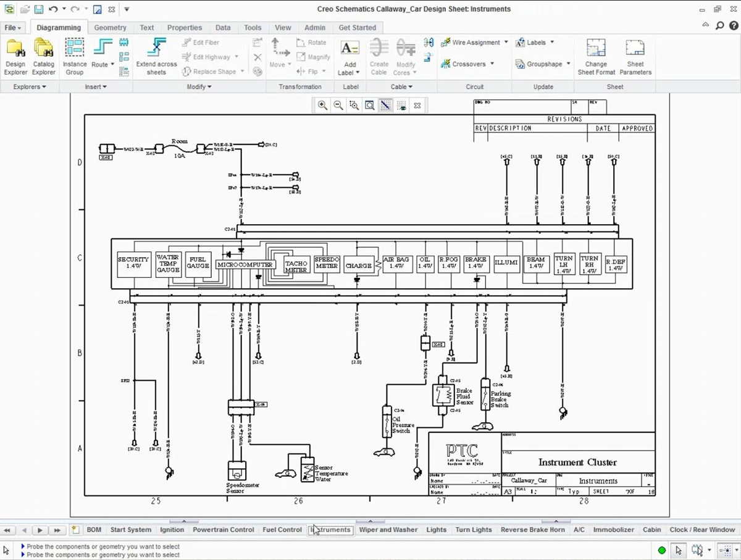Collapse the ribbon with the top-right chevron
The image size is (741, 560).
706,26
